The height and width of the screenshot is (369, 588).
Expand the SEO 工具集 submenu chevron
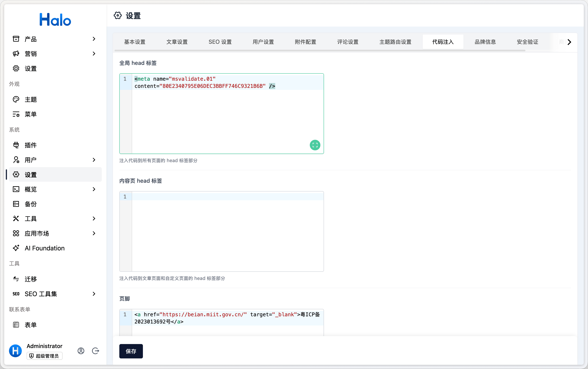[94, 294]
